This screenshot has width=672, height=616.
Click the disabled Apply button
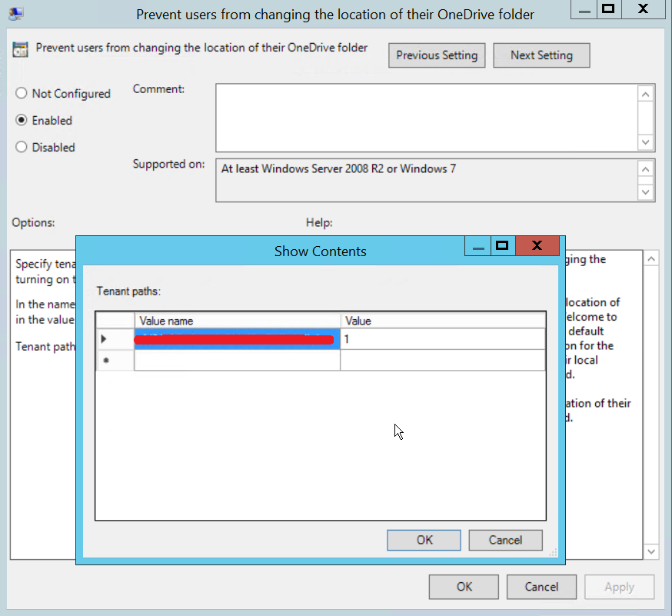coord(619,587)
